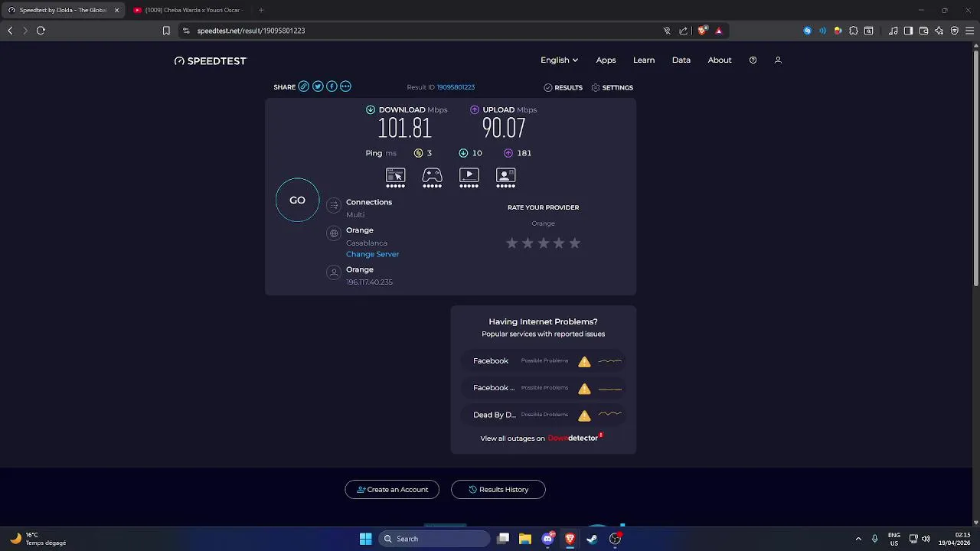Click the page vertical scrollbar
Viewport: 980px width, 551px height.
(x=976, y=168)
